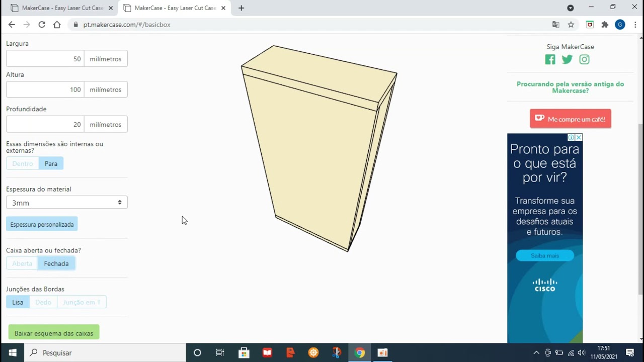644x362 pixels.
Task: Open Altura milímetros unit selector
Action: pos(106,89)
